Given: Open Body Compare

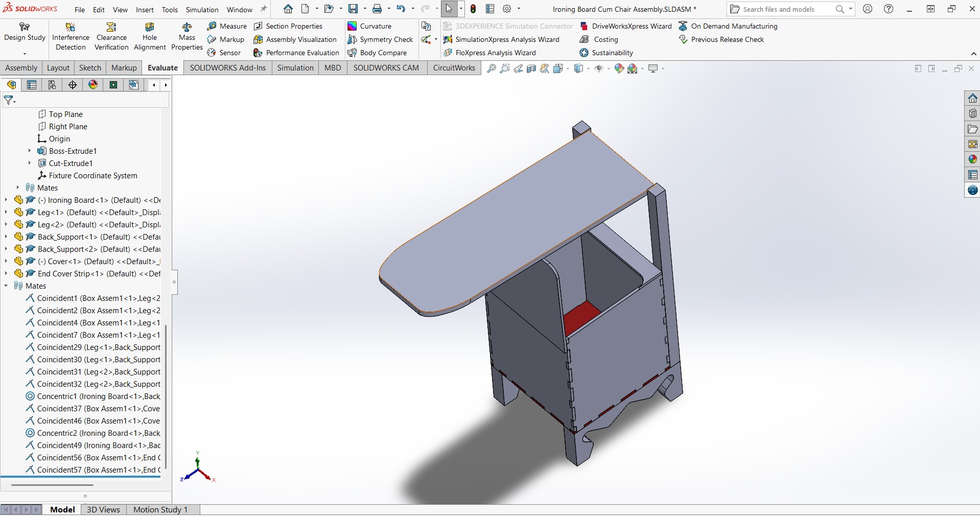Looking at the screenshot, I should point(377,53).
